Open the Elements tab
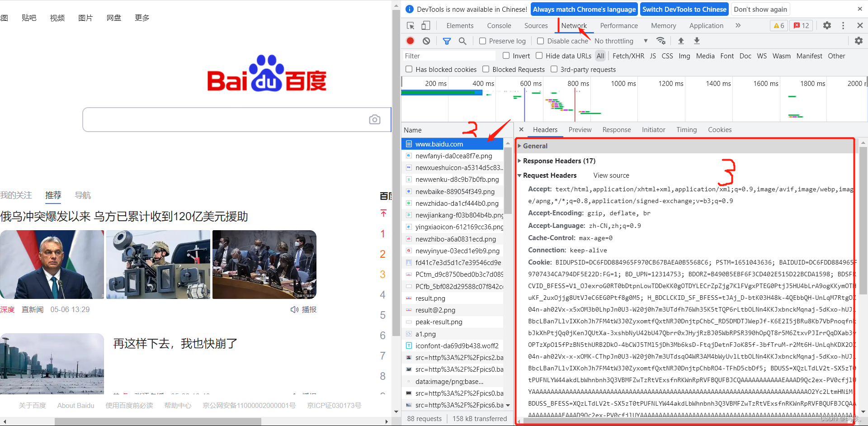 point(460,26)
